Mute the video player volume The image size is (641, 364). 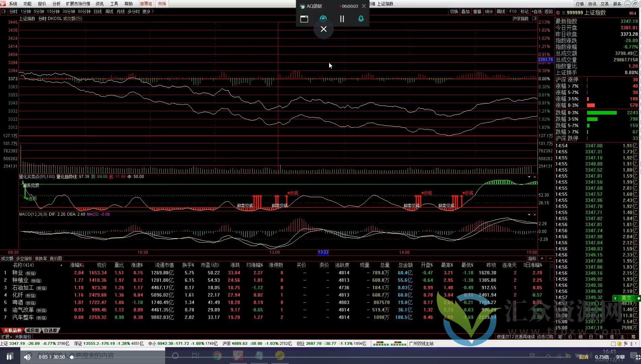coord(27,357)
